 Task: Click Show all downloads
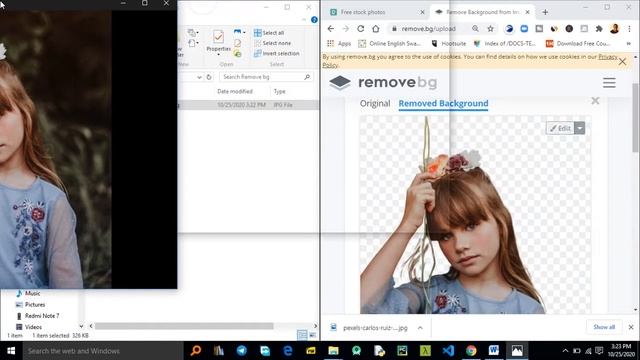(604, 327)
